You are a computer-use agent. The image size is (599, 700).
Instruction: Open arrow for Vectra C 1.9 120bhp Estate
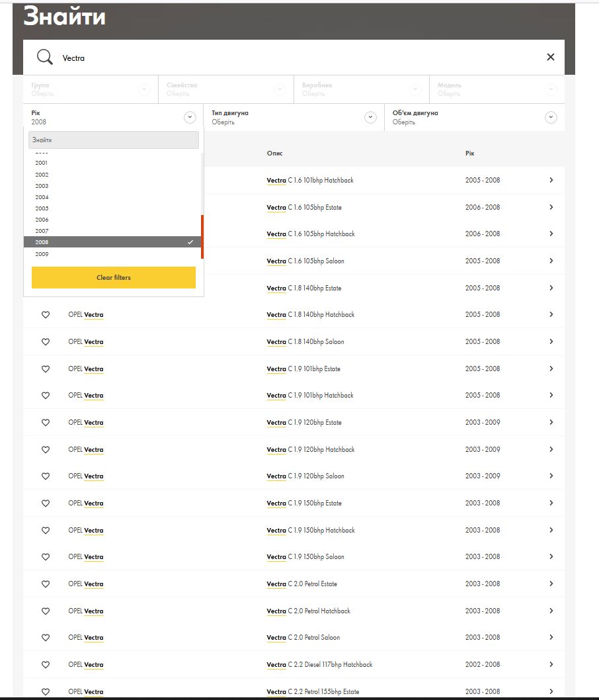pyautogui.click(x=551, y=422)
